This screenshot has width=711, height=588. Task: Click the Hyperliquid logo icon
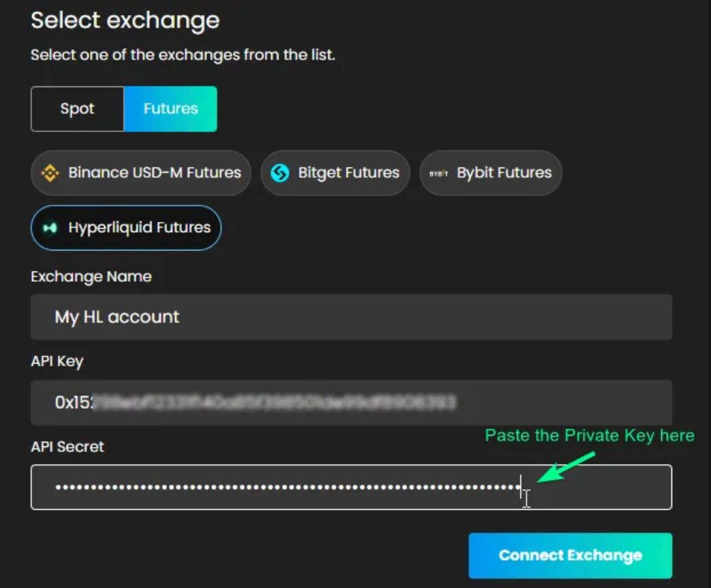pyautogui.click(x=50, y=227)
